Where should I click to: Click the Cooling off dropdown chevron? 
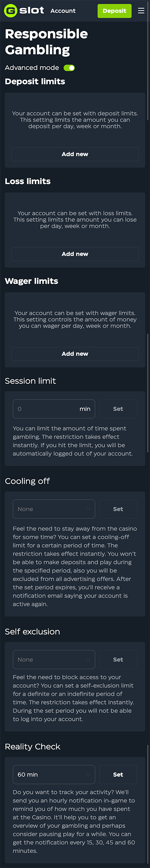(88, 509)
